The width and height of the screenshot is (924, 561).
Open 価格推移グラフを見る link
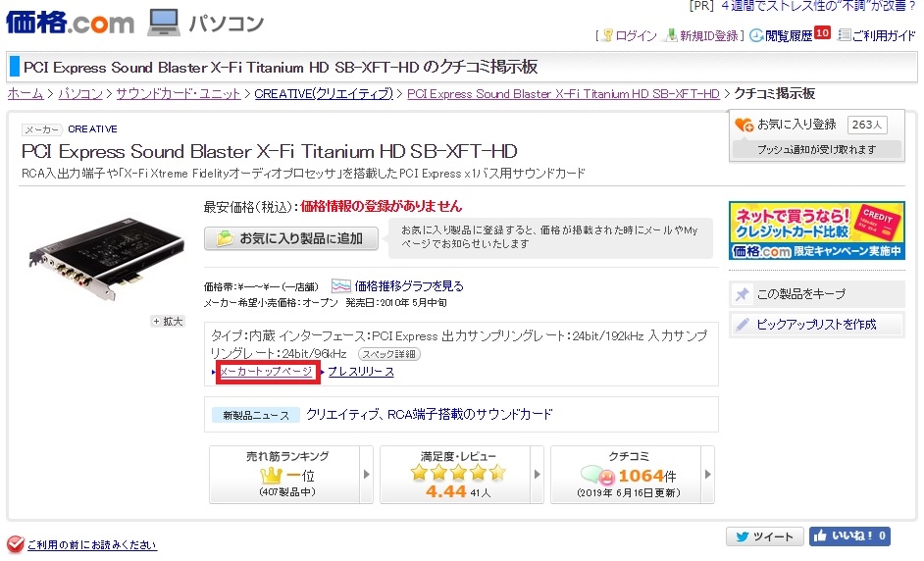(x=409, y=286)
